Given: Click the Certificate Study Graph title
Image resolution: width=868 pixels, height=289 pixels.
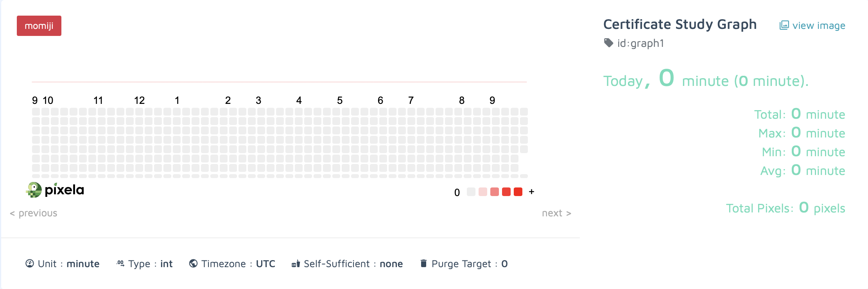Looking at the screenshot, I should coord(680,24).
